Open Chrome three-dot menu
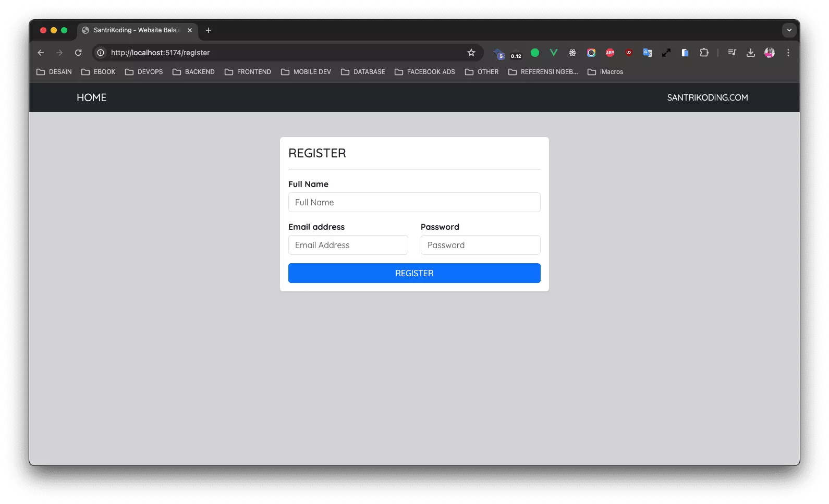 tap(788, 53)
